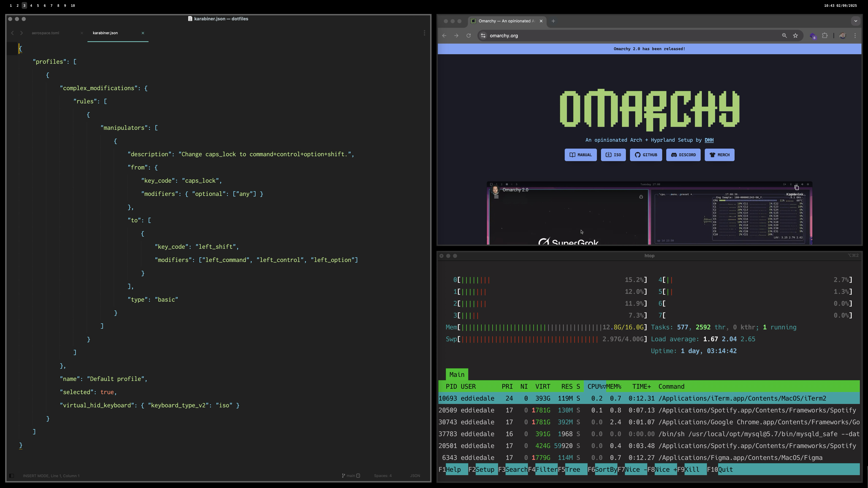Select the Google Chrome process row in htop

649,422
